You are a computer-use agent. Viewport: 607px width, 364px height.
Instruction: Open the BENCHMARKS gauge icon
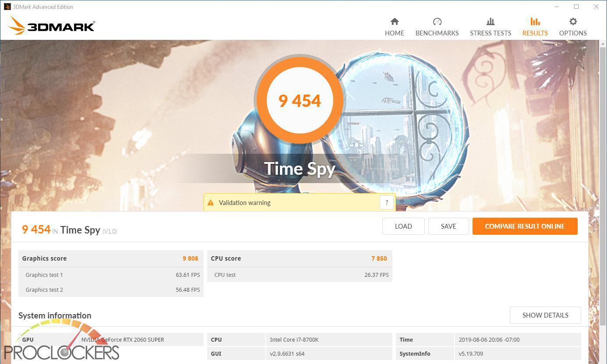coord(437,21)
